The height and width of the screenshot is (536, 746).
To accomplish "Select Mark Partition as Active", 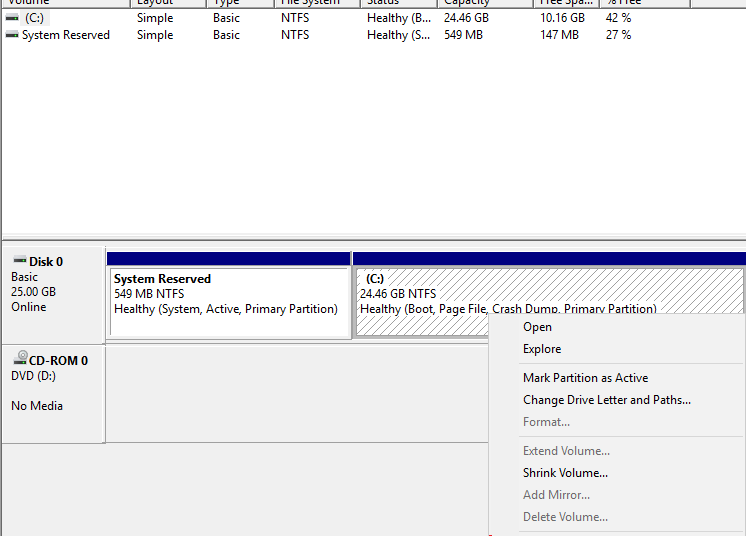I will (x=585, y=378).
